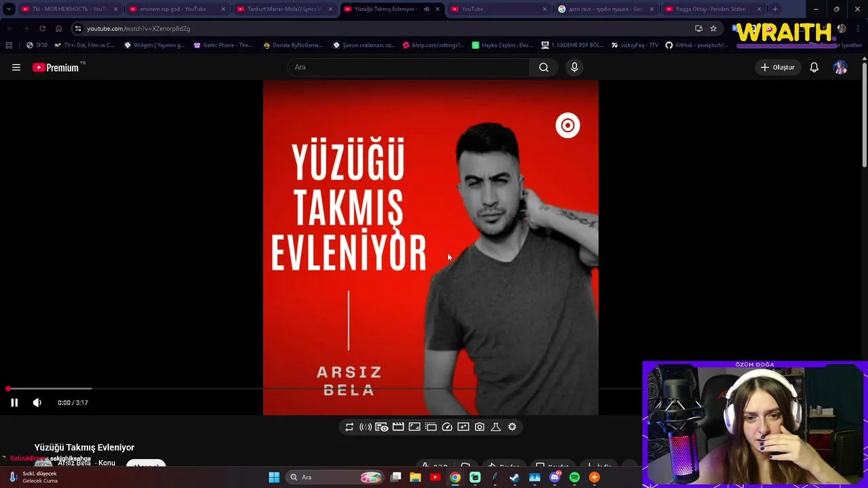Mute the video volume speaker
This screenshot has height=488, width=868.
pyautogui.click(x=37, y=403)
